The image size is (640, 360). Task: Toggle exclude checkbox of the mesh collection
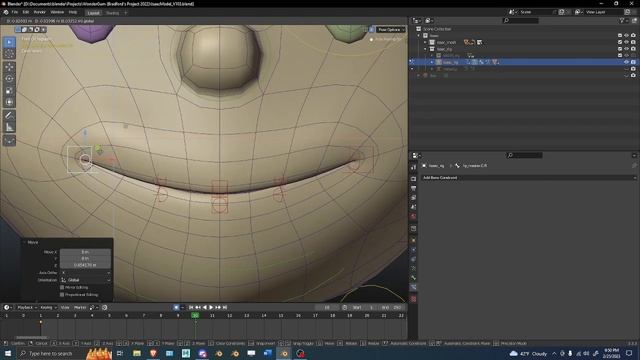pos(620,42)
